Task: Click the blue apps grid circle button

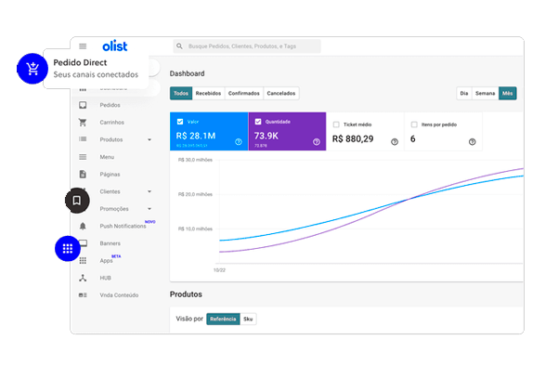Action: (x=67, y=249)
